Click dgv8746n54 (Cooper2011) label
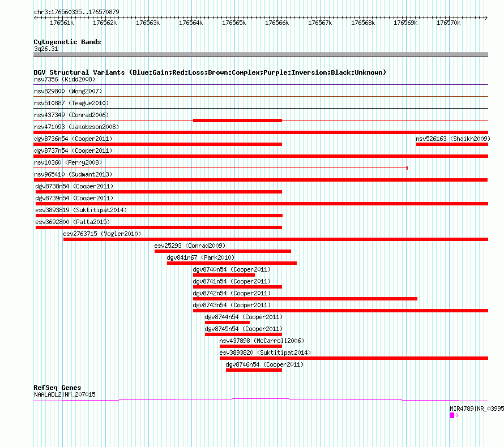Viewport: 504px width, 447px height. click(x=264, y=364)
